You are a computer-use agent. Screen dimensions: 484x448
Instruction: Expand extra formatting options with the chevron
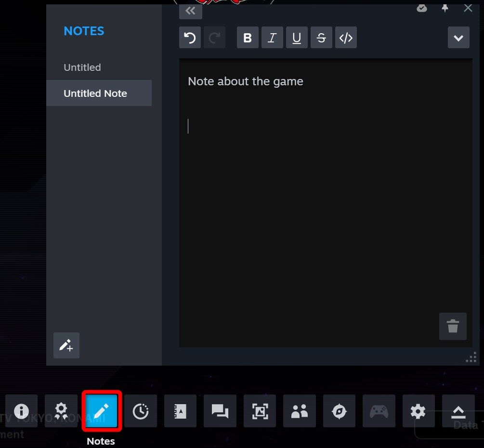pyautogui.click(x=458, y=37)
